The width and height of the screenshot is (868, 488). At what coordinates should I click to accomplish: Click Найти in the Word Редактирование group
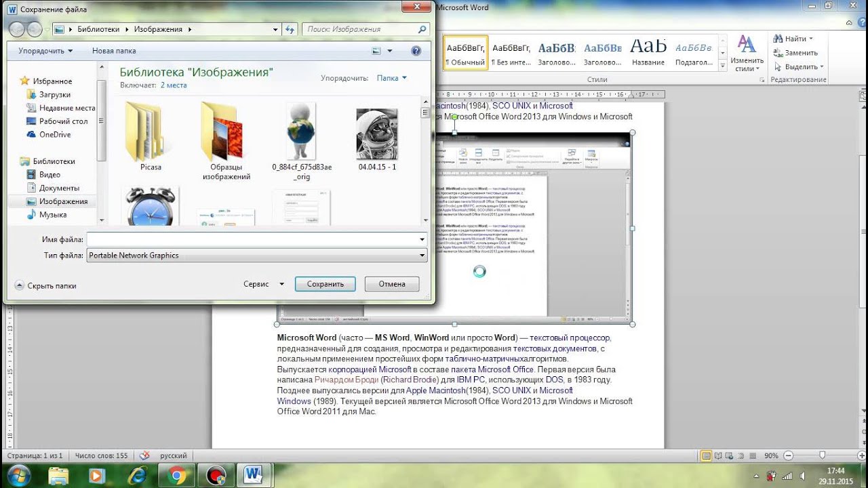[x=792, y=39]
